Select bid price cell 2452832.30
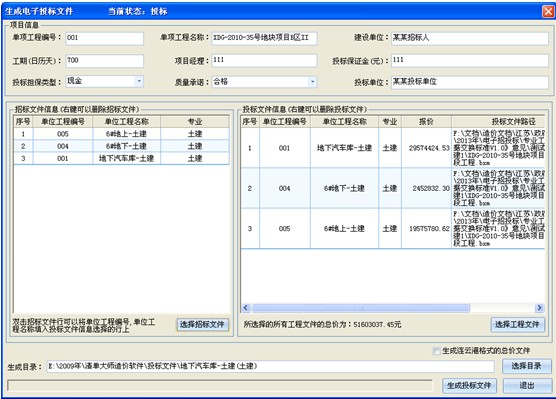The height and width of the screenshot is (399, 556). click(427, 188)
